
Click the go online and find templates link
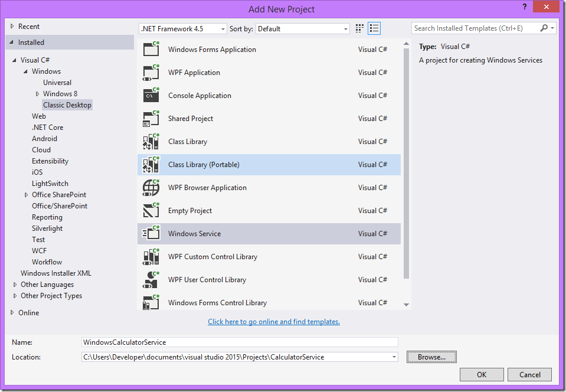pos(274,322)
